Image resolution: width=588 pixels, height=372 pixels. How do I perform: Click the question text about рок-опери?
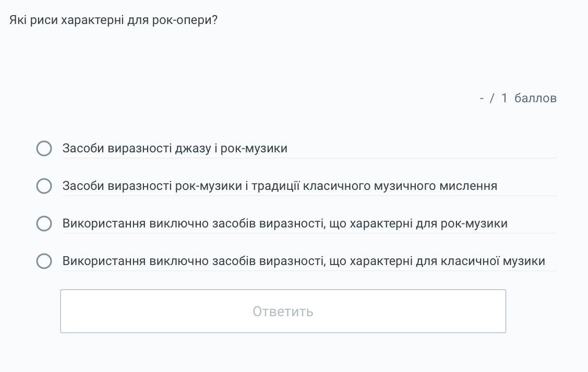[x=113, y=20]
